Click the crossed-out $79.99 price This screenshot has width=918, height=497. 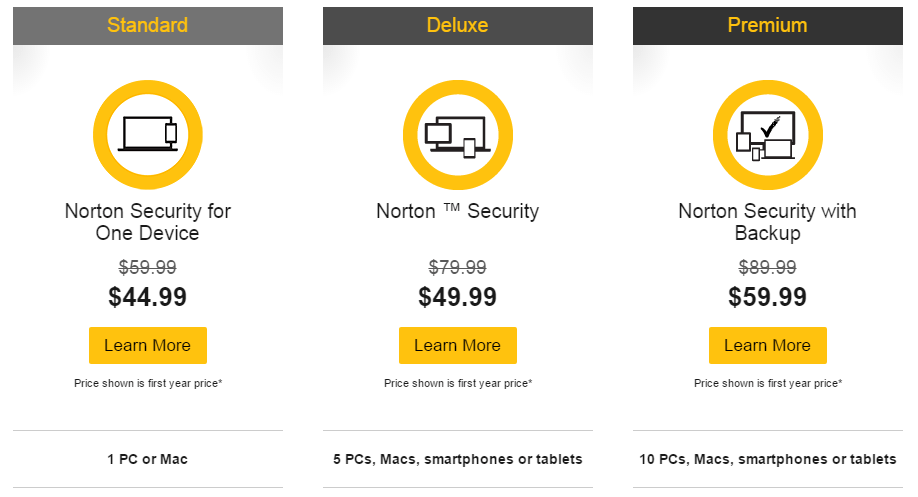click(458, 268)
